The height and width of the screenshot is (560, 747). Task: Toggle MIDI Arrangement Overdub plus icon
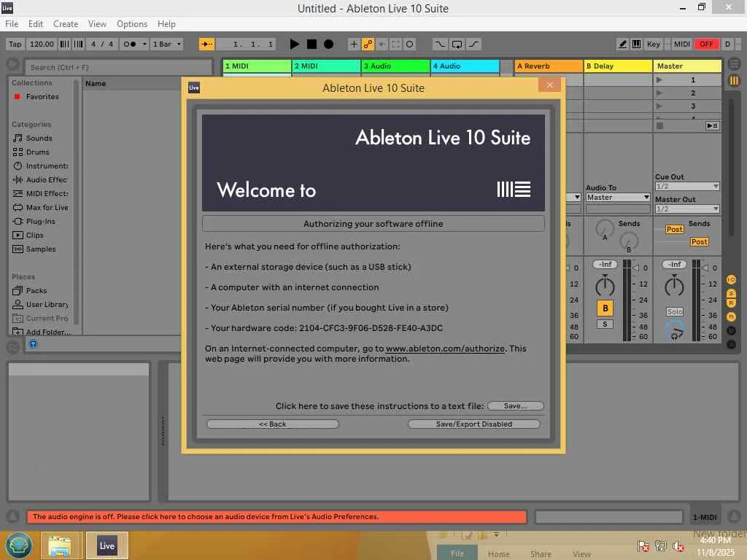(x=354, y=44)
